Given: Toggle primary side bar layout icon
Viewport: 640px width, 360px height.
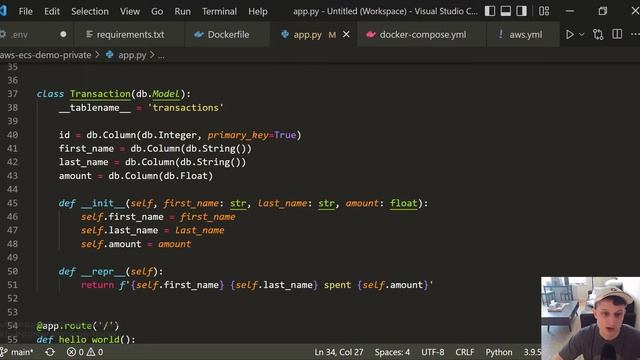Looking at the screenshot, I should pyautogui.click(x=490, y=11).
